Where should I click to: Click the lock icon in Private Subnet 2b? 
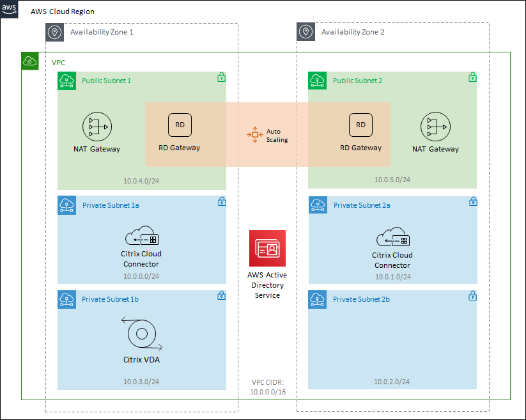[x=472, y=296]
